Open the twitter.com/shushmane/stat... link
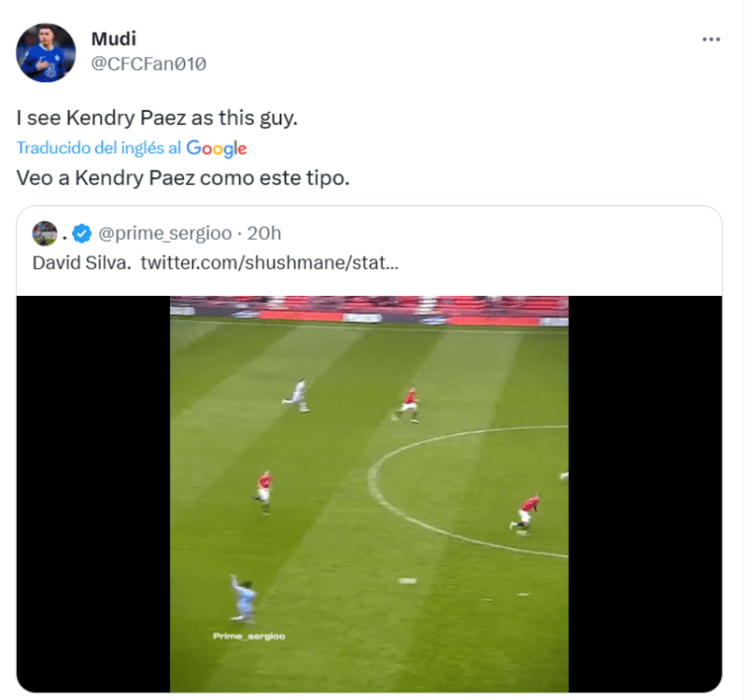This screenshot has height=700, width=747. (x=270, y=262)
